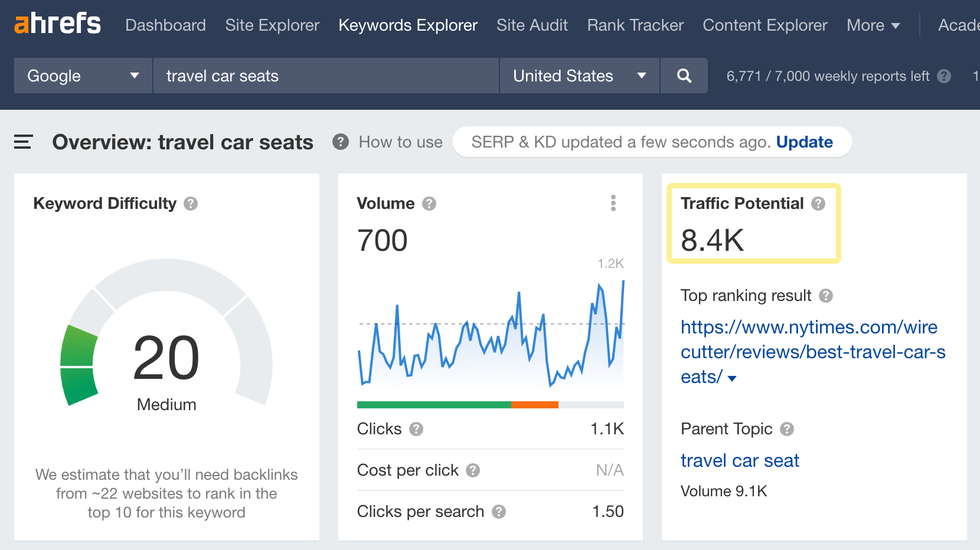Open the Rank Tracker section
The width and height of the screenshot is (980, 550).
[x=635, y=25]
